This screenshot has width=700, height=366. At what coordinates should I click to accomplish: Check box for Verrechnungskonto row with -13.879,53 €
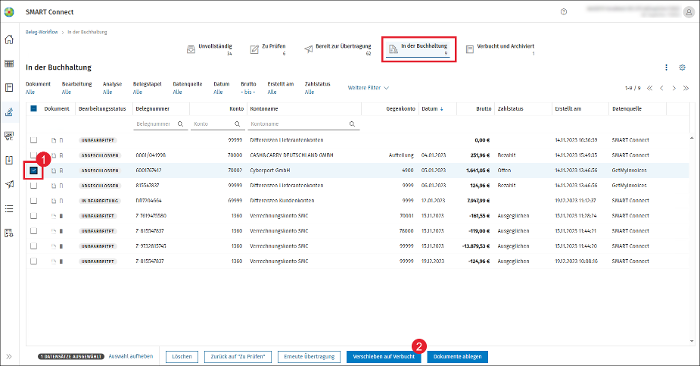33,246
